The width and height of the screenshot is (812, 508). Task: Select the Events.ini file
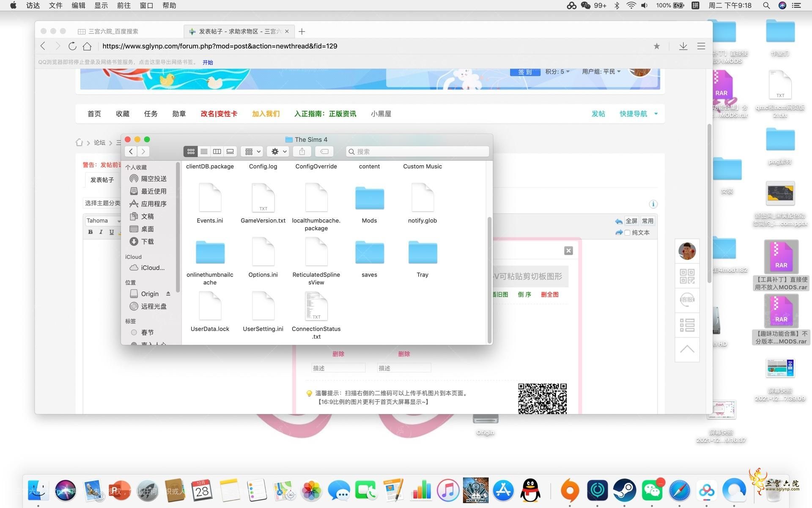[210, 198]
